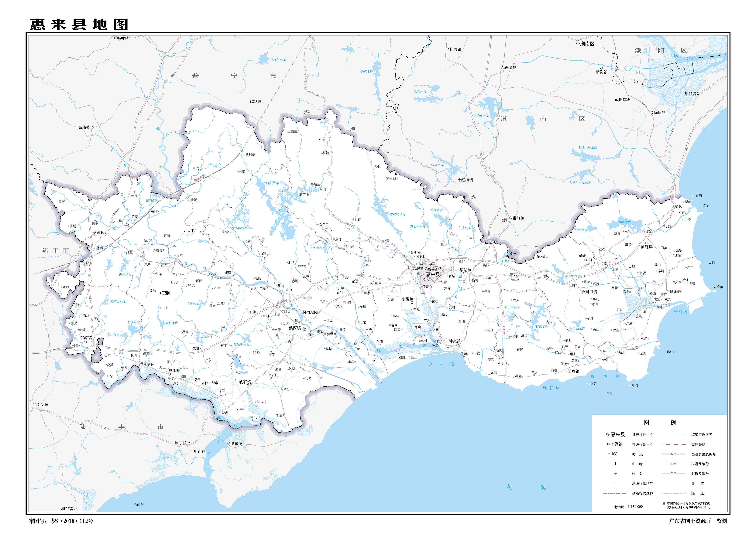Click the 潮南区 circle marker at top
Image resolution: width=756 pixels, height=547 pixels.
(x=578, y=43)
